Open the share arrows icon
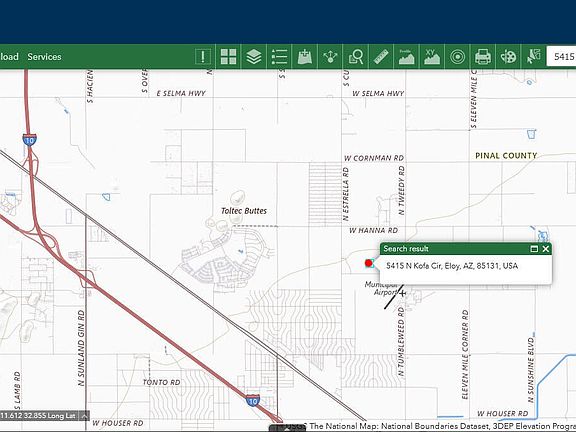Screen dimensions: 576x432 click(x=330, y=57)
